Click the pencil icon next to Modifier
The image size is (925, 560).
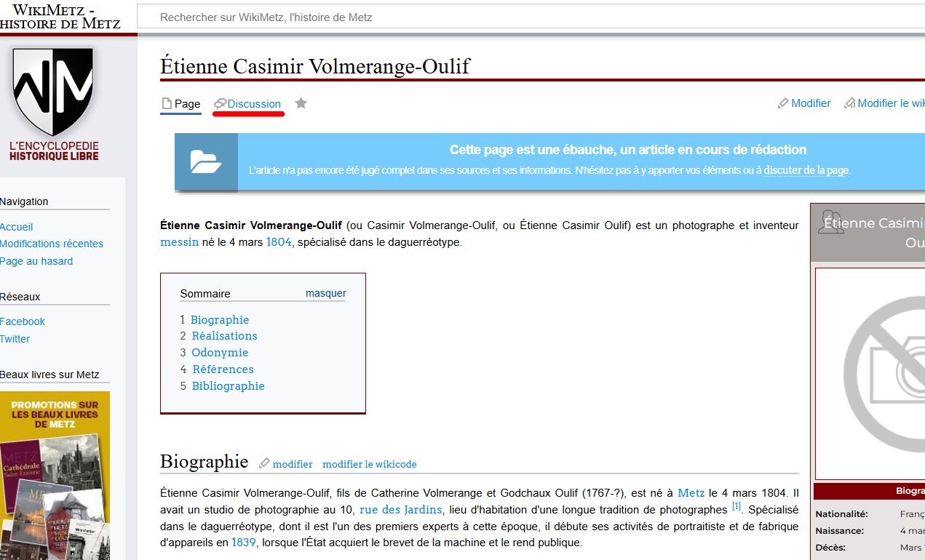point(783,103)
